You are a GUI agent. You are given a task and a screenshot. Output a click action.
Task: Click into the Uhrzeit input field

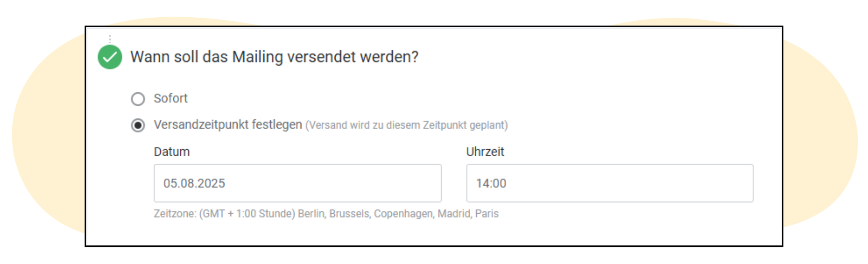(x=610, y=183)
